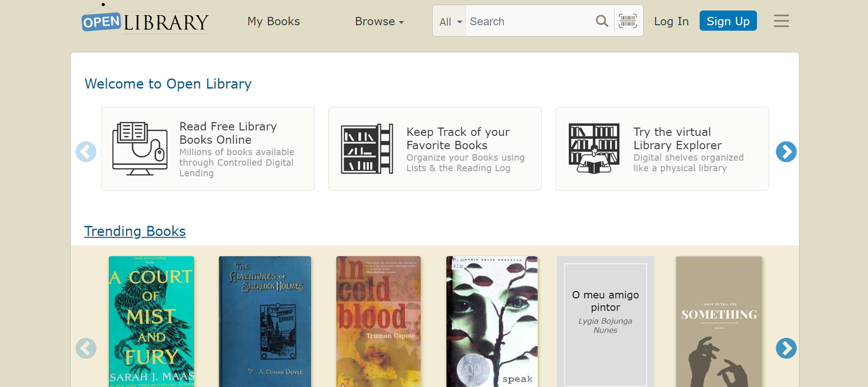Click the Log In link
This screenshot has width=868, height=387.
(x=671, y=22)
